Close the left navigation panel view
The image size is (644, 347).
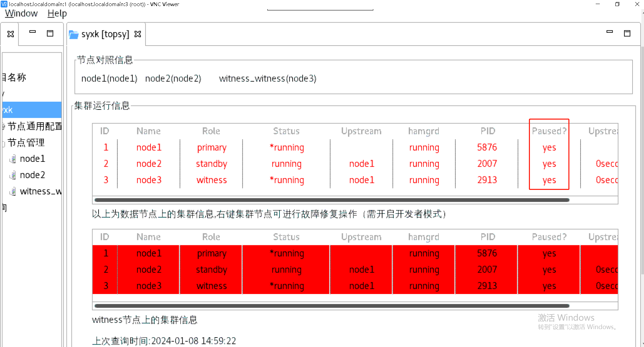tap(11, 34)
